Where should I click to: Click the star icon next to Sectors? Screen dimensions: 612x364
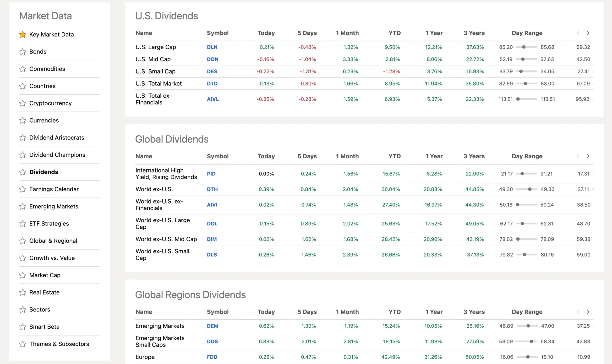point(22,310)
